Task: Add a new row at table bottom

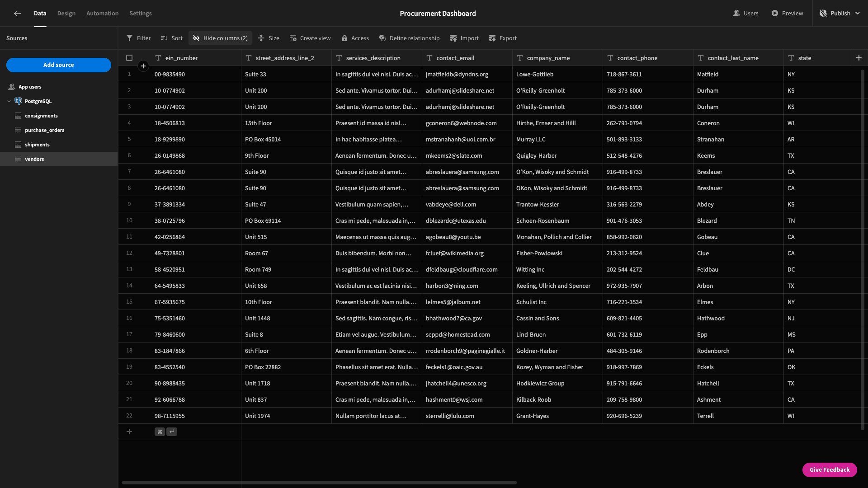Action: (129, 432)
